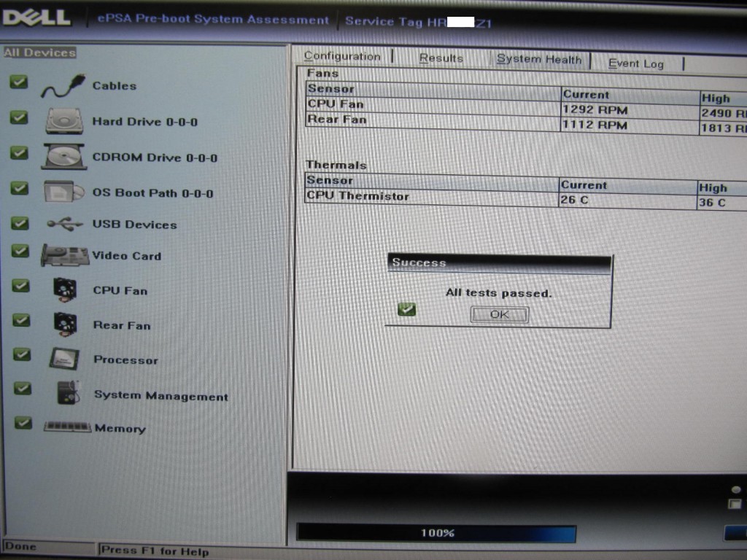This screenshot has height=560, width=747.
Task: Open the Configuration tab
Action: [x=342, y=56]
